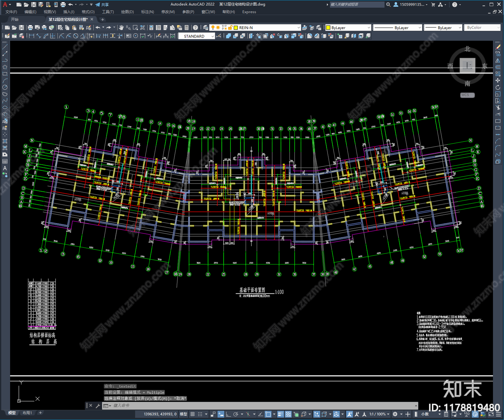Open the ByLayer yellow color control
This screenshot has height=420, width=504.
[348, 28]
